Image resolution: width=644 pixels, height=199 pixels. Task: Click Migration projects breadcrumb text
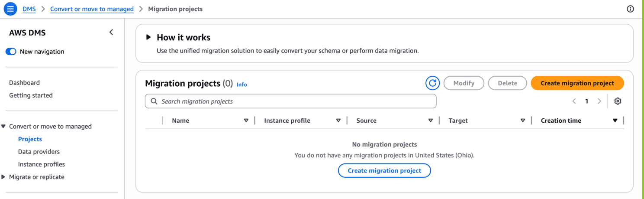click(175, 9)
